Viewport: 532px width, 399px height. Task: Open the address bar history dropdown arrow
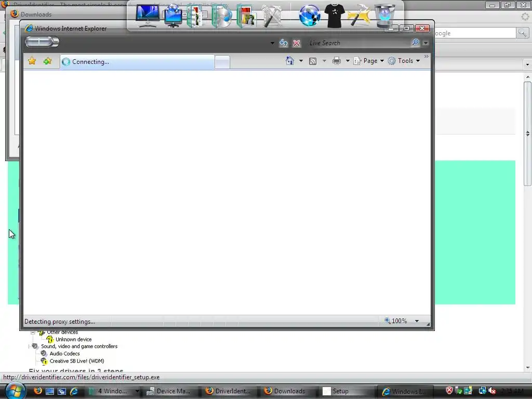coord(272,43)
